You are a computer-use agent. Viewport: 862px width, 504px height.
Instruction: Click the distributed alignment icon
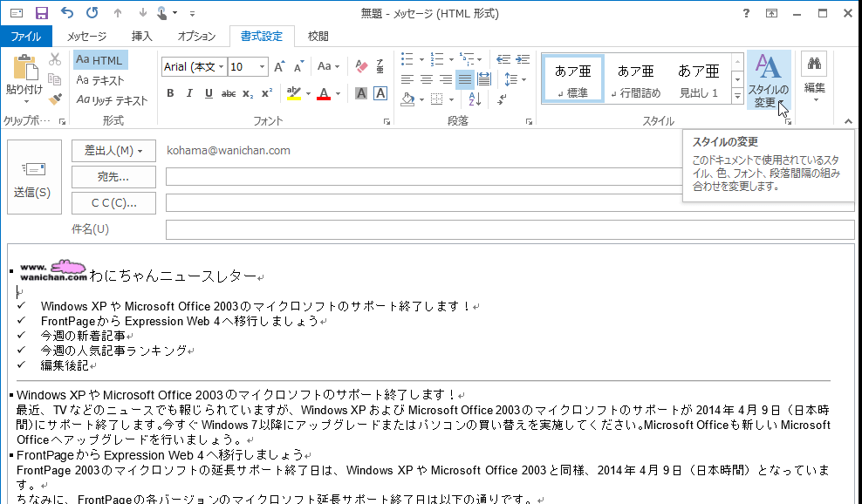click(x=484, y=79)
